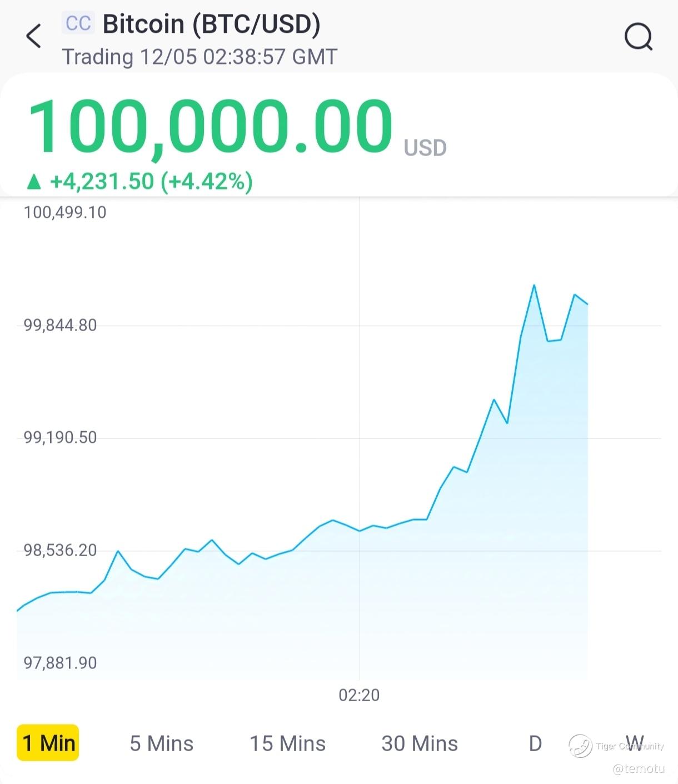Screen dimensions: 678x784
Task: Tap the Trading 12/05 02:38:57 GMT timestamp
Action: (x=200, y=57)
